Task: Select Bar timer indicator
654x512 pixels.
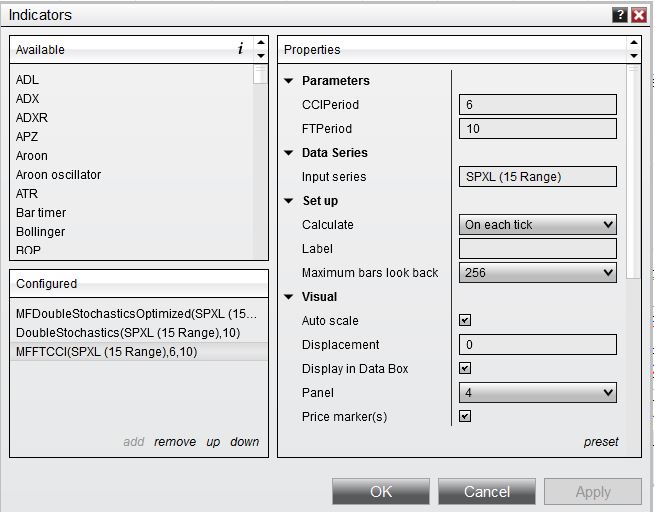Action: pos(41,213)
